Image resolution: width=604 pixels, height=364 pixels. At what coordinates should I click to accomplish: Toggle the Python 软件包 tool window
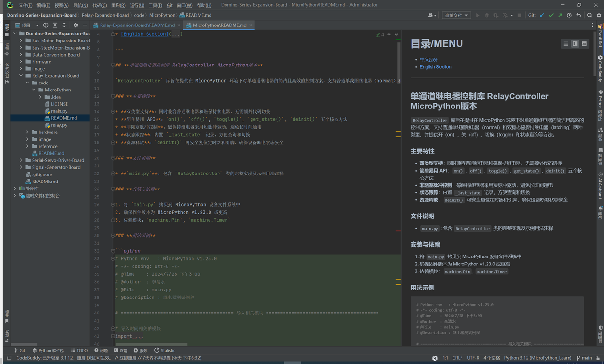pyautogui.click(x=48, y=350)
